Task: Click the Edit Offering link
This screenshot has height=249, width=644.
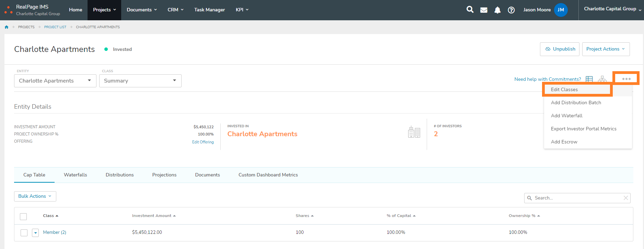Action: tap(203, 142)
